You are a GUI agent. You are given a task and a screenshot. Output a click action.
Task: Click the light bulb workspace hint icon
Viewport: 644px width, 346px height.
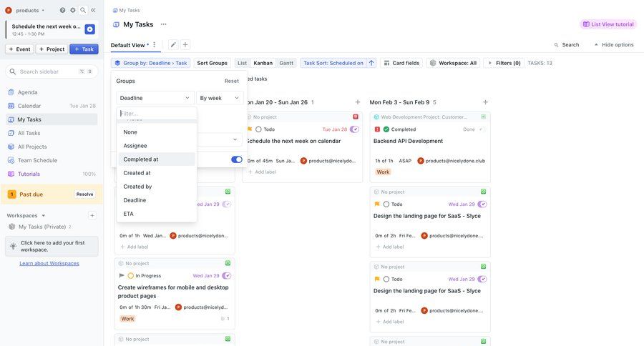(x=13, y=246)
